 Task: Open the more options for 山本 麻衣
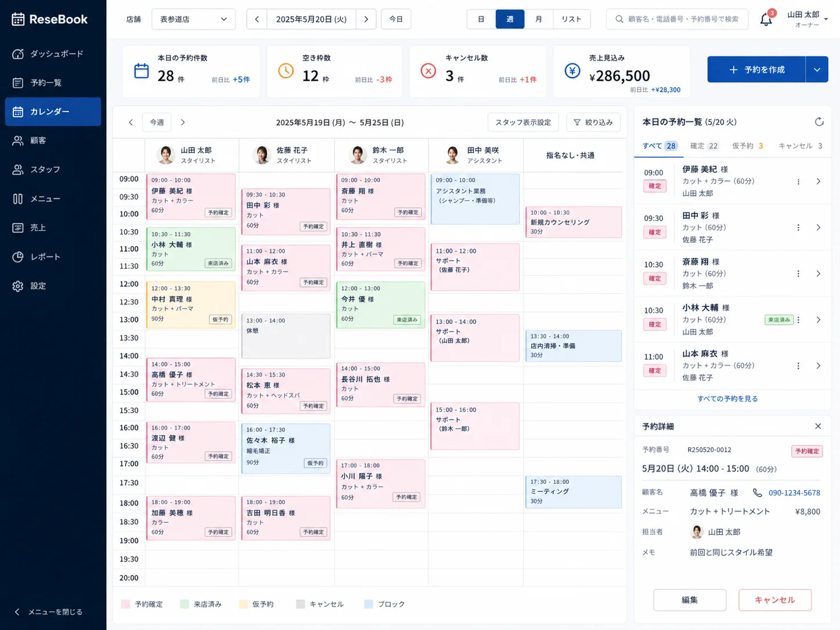tap(798, 366)
